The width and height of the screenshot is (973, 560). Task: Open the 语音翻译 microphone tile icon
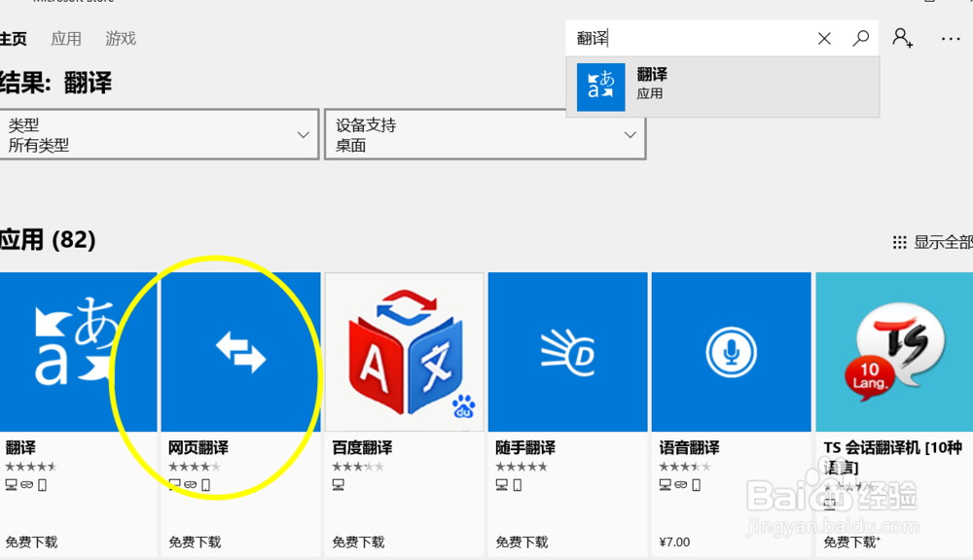[731, 352]
